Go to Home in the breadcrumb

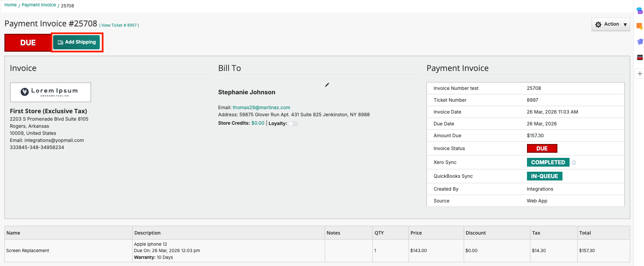click(x=10, y=5)
